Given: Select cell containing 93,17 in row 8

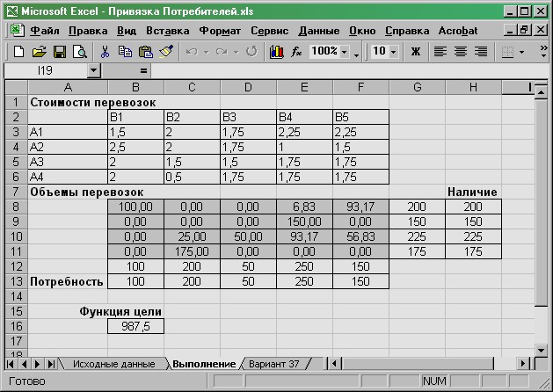Looking at the screenshot, I should point(360,207).
